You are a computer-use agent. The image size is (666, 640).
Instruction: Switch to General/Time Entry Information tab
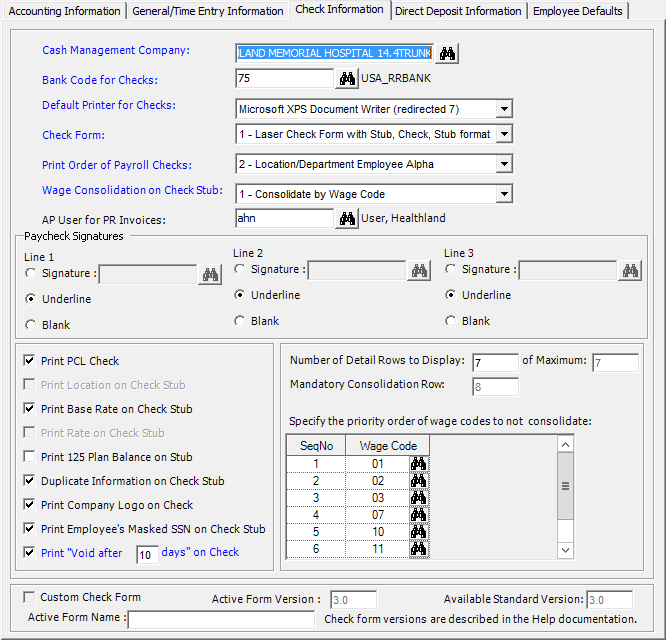pyautogui.click(x=208, y=11)
